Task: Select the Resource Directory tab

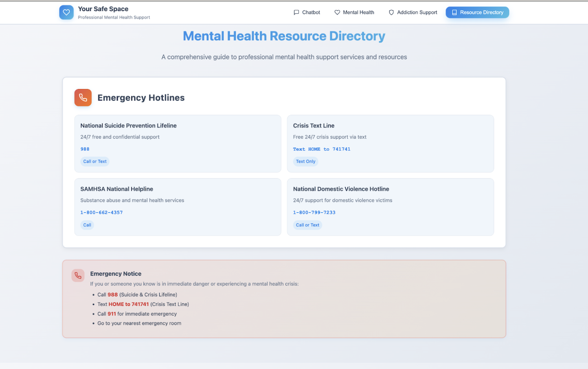Action: [x=477, y=13]
